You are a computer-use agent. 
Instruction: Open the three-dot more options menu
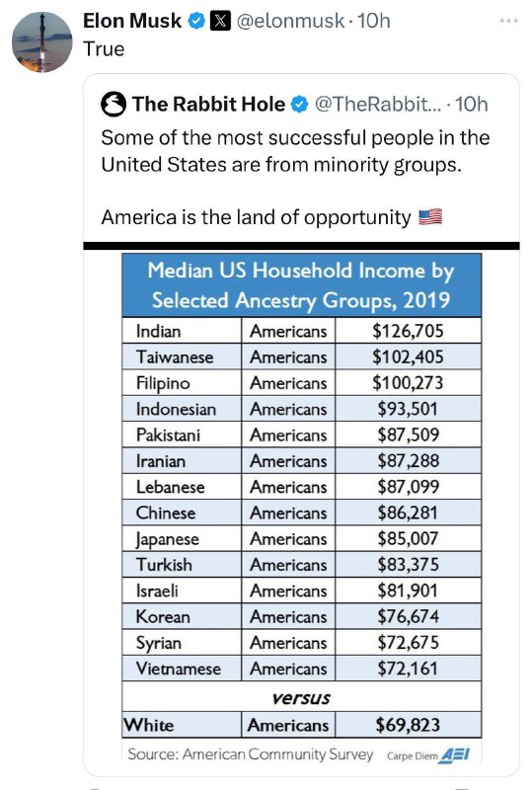[x=508, y=21]
